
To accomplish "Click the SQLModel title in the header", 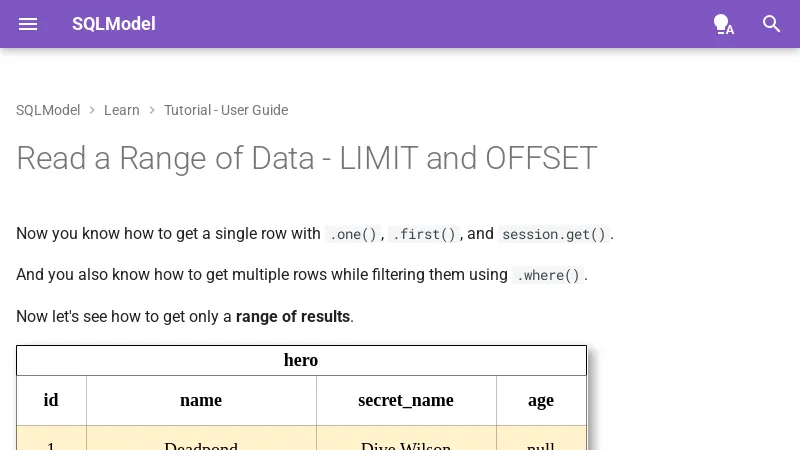I will [113, 24].
